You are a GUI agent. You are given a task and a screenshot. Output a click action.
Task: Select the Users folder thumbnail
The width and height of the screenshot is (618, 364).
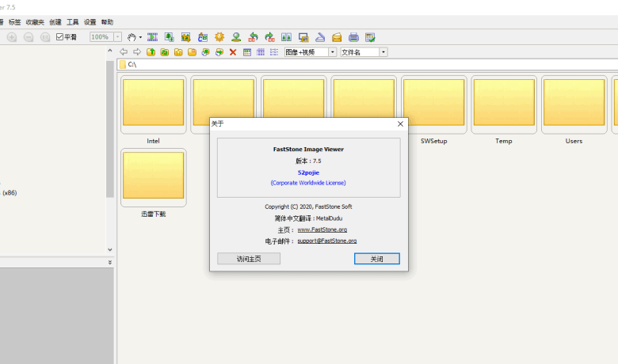574,104
